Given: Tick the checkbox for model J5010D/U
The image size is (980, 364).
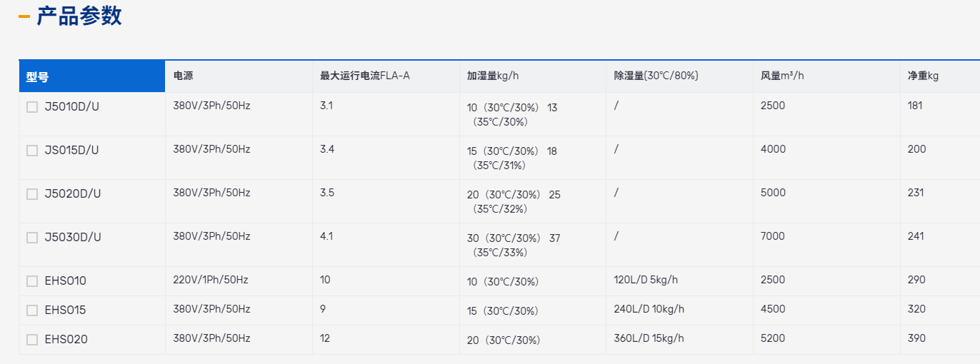Looking at the screenshot, I should coord(32,107).
